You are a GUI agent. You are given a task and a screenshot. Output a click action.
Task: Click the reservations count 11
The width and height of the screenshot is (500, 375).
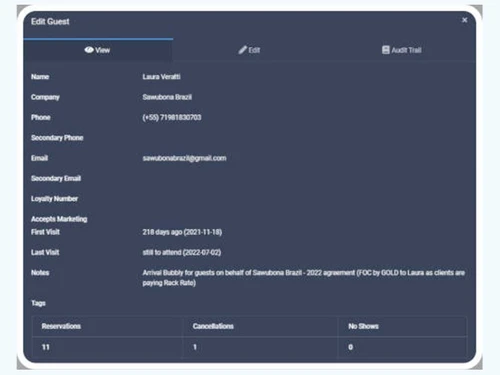coord(46,347)
